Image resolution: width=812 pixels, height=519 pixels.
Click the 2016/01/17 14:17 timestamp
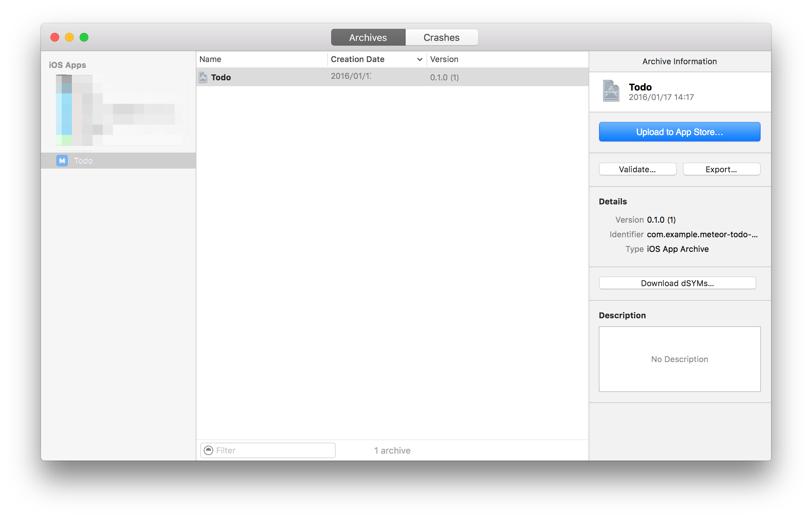click(x=661, y=97)
